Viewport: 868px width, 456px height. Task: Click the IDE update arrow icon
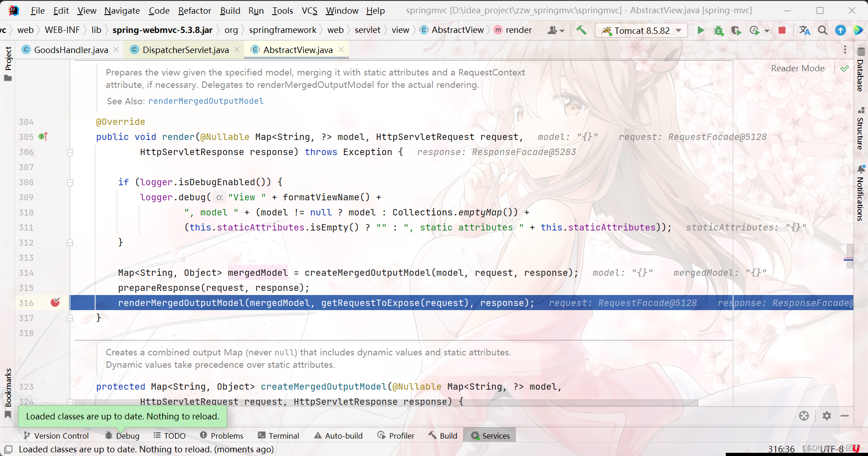(841, 30)
